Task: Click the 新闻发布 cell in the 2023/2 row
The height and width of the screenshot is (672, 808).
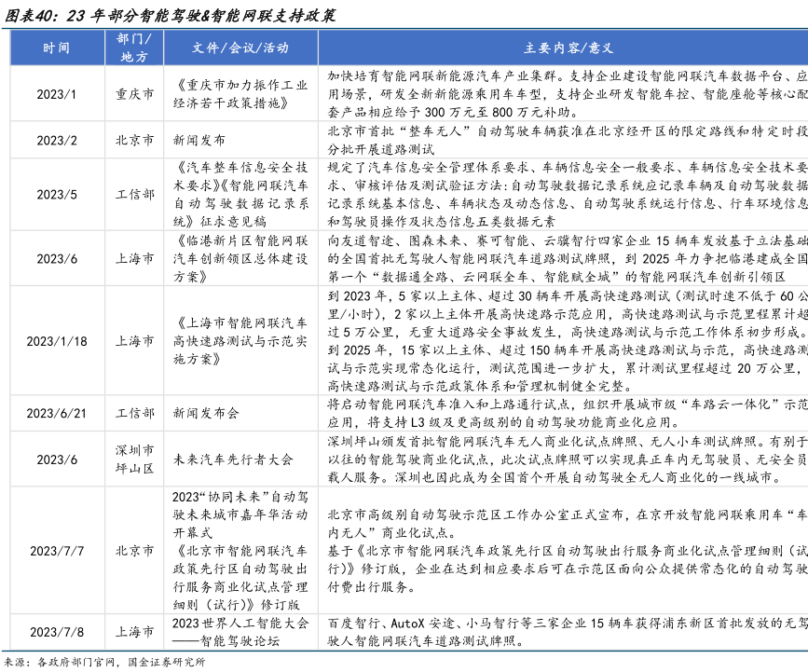Action: [199, 140]
